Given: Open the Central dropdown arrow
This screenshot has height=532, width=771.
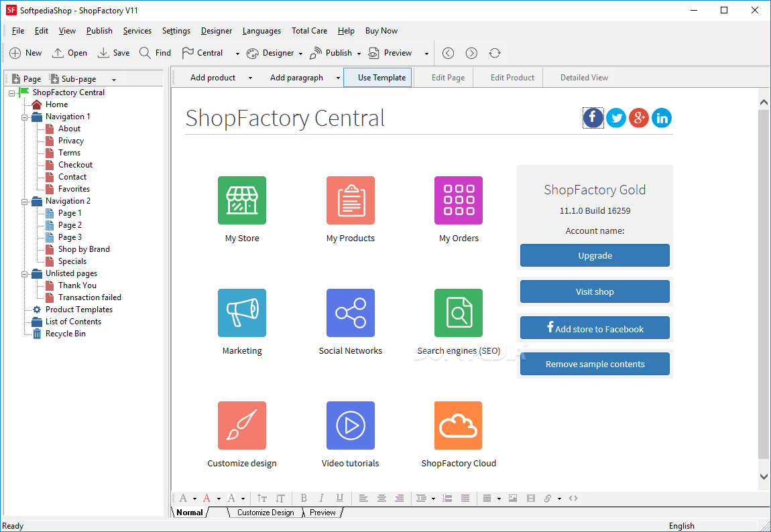Looking at the screenshot, I should tap(237, 54).
